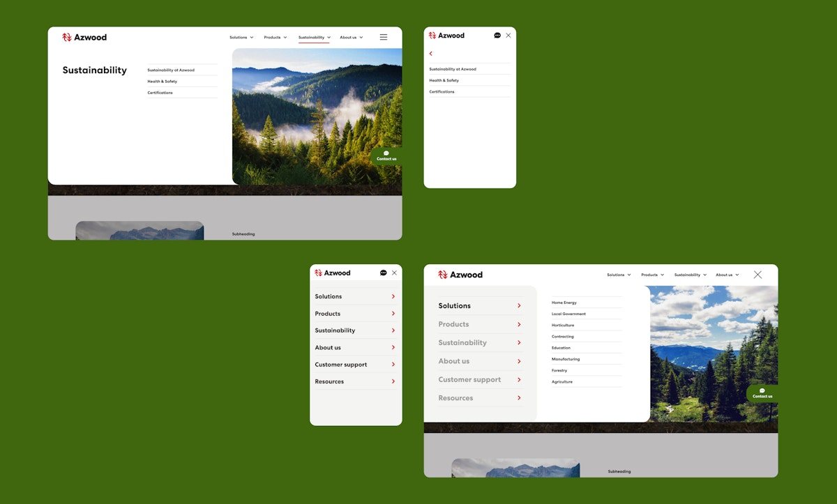
Task: Expand Solutions dropdown in the top-left desktop nav
Action: [241, 38]
